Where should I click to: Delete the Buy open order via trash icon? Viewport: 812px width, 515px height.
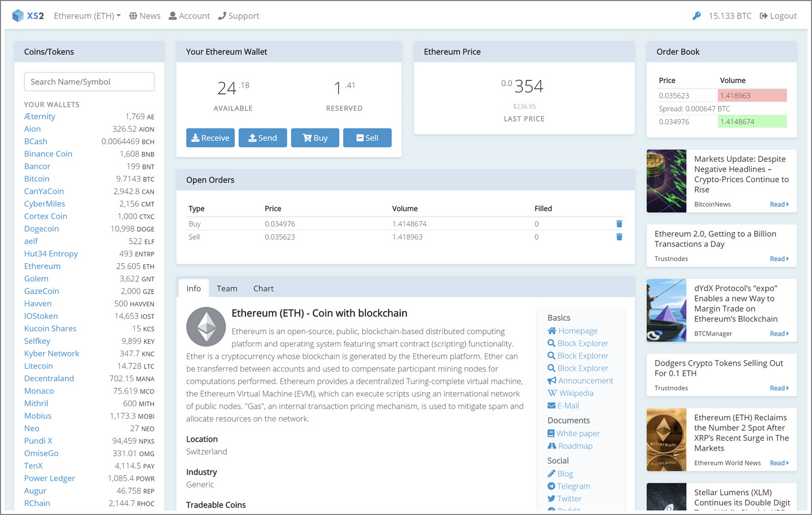tap(619, 224)
